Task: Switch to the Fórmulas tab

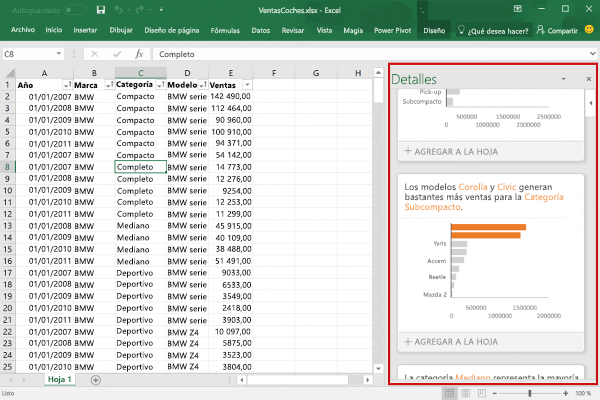Action: [x=225, y=31]
